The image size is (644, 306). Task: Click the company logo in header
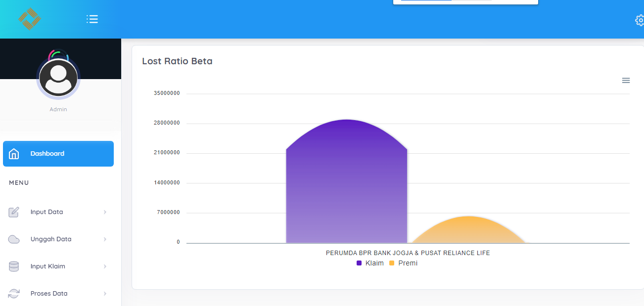29,19
